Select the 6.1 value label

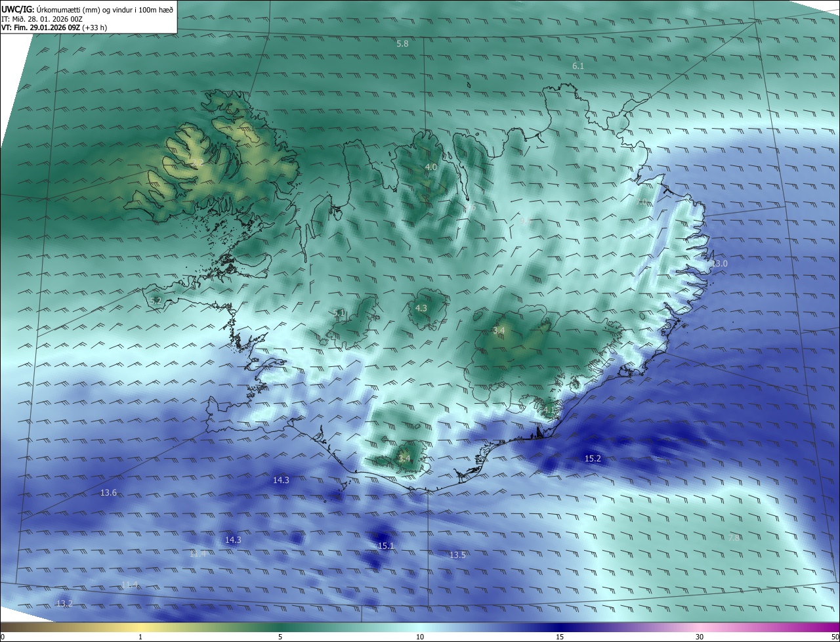click(x=578, y=66)
